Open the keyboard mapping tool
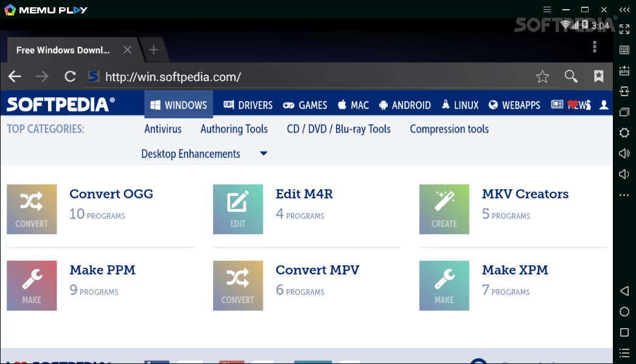 624,50
